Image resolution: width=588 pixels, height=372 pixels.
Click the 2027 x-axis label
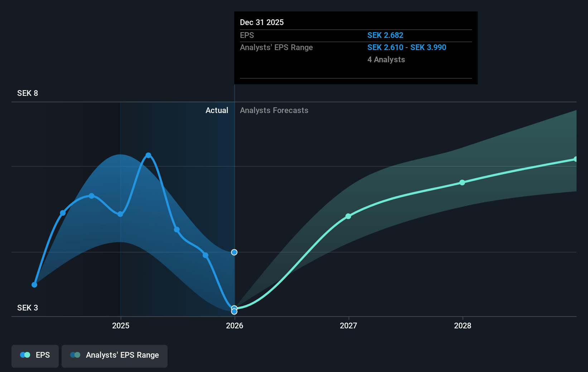point(348,325)
